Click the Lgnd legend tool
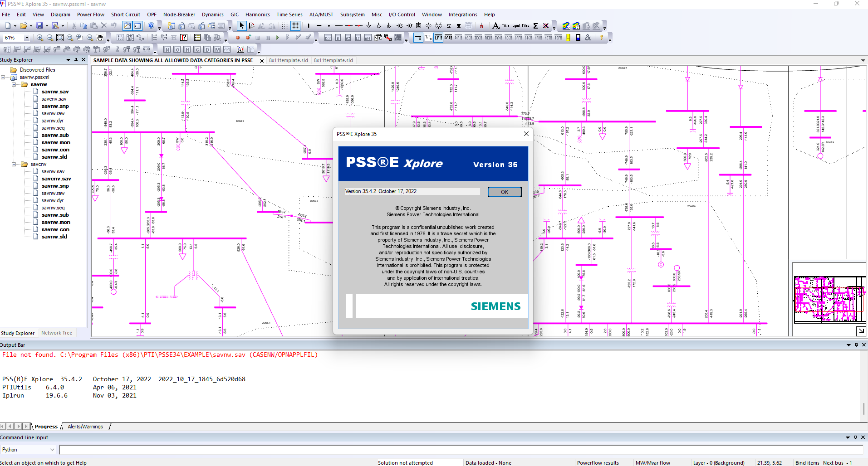This screenshot has width=868, height=466. tap(516, 26)
